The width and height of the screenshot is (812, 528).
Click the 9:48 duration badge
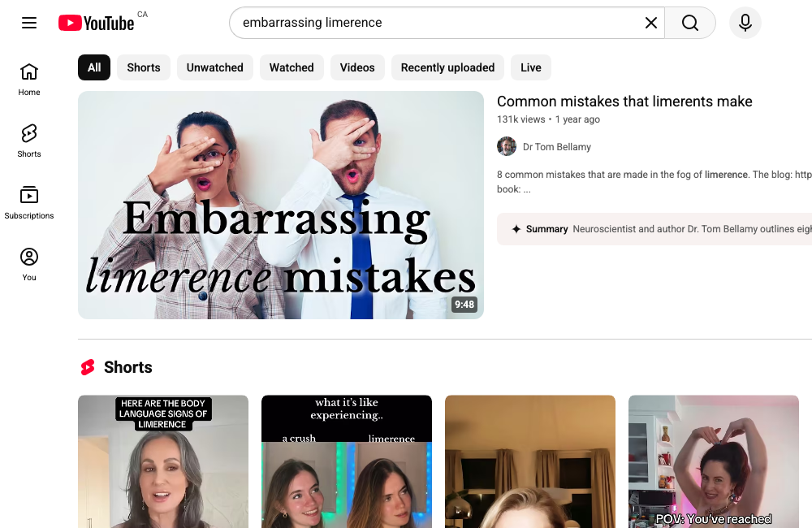(464, 305)
